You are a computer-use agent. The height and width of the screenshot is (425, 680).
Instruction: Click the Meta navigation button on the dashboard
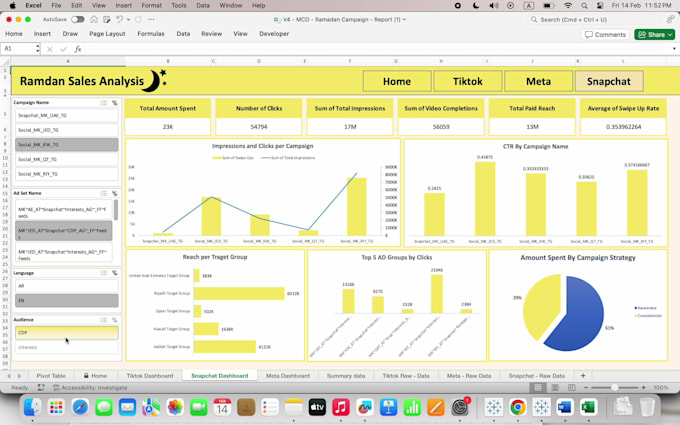[x=538, y=82]
